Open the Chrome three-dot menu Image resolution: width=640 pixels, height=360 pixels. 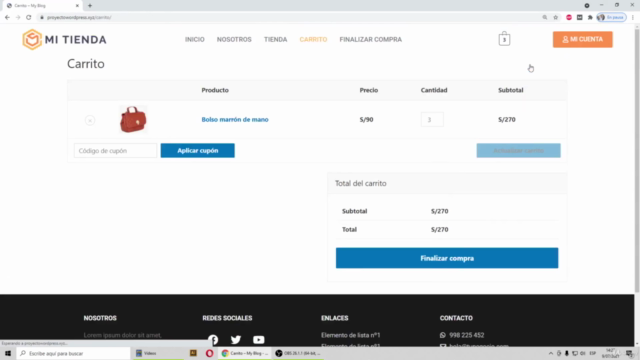[633, 17]
